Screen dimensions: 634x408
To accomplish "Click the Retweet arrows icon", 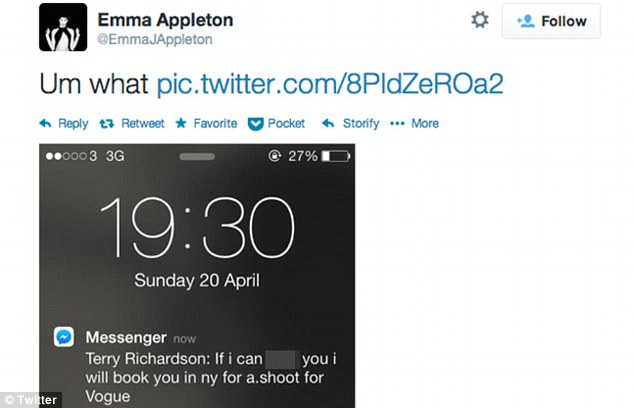I will 106,123.
